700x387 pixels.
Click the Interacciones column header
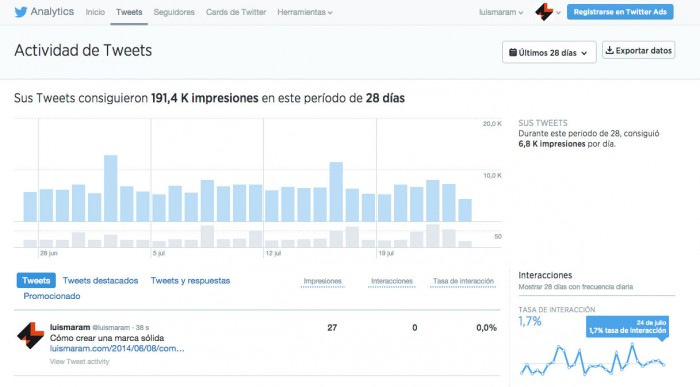point(392,281)
